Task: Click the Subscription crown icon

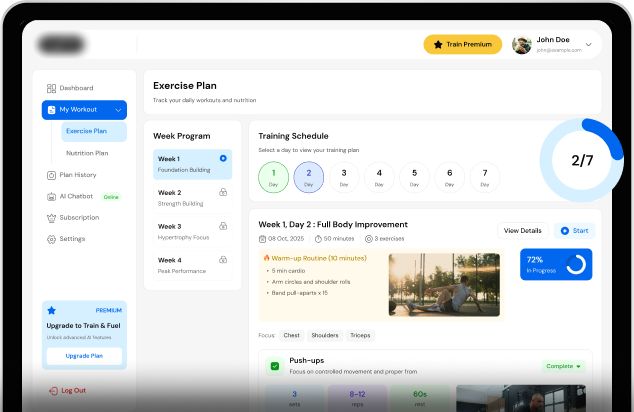Action: click(x=51, y=217)
